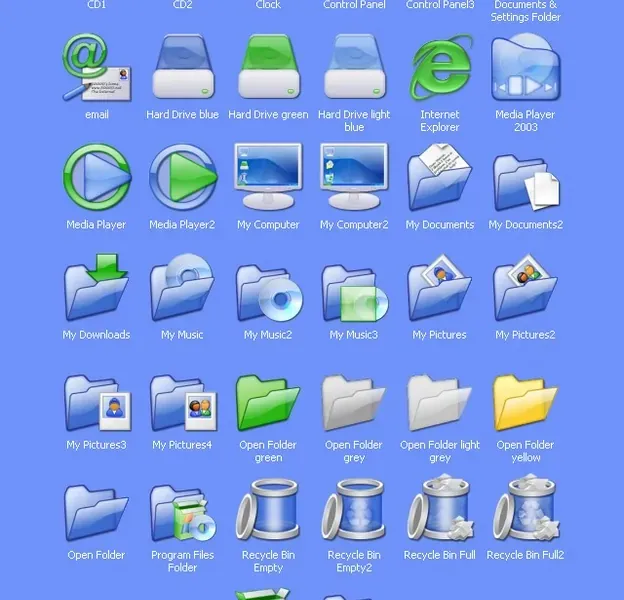Viewport: 624px width, 600px height.
Task: Select the Media Player 2003 icon
Action: click(526, 67)
